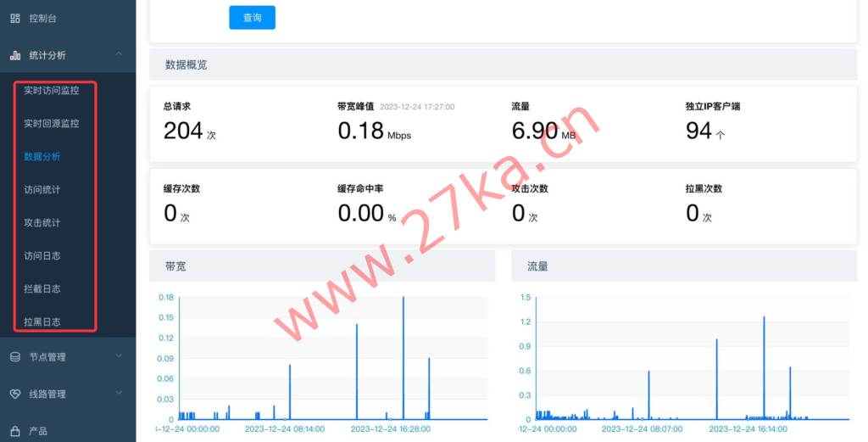
Task: Click the 控制台 dashboard icon
Action: pyautogui.click(x=15, y=18)
